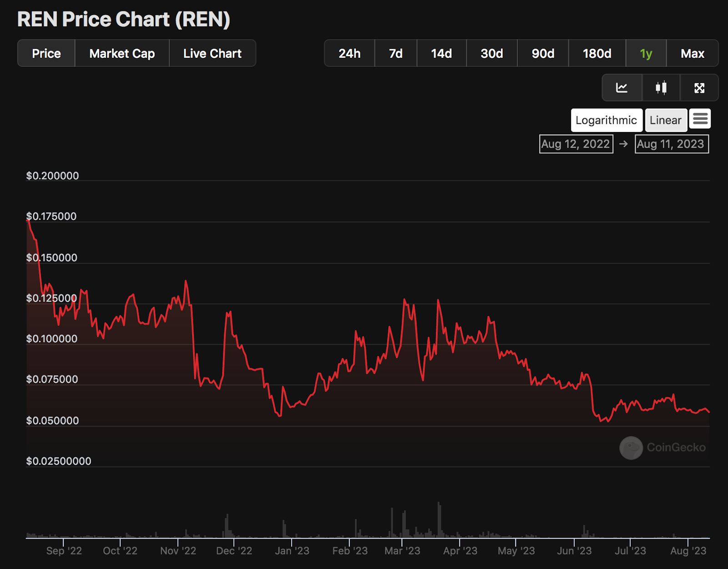Edit start date Aug 12, 2022

pos(576,144)
